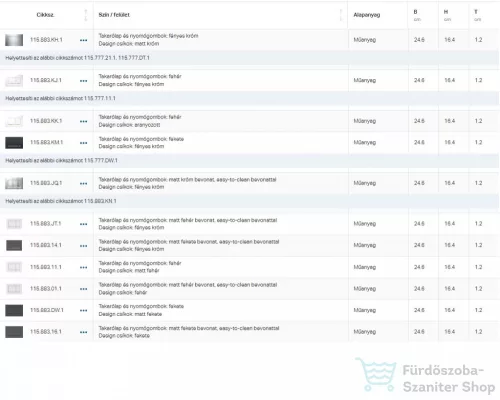View matte chrome thumbnail of 115.883.JQ.1
Screen dimensions: 500x400
tap(14, 183)
